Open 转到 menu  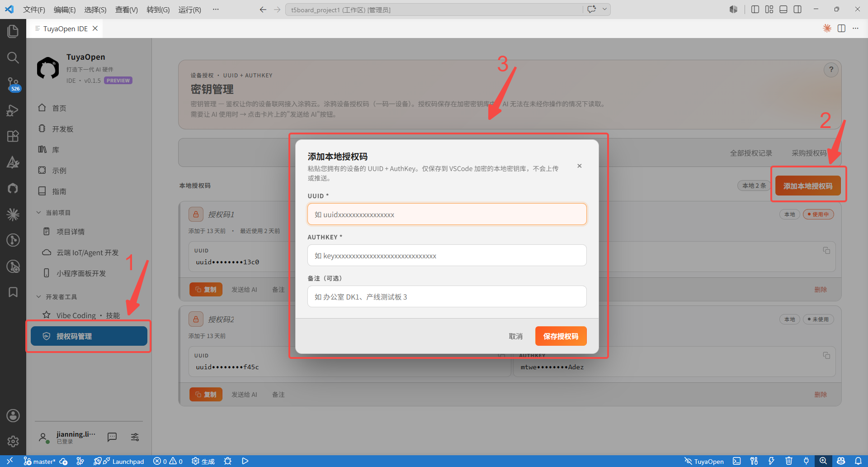click(158, 10)
